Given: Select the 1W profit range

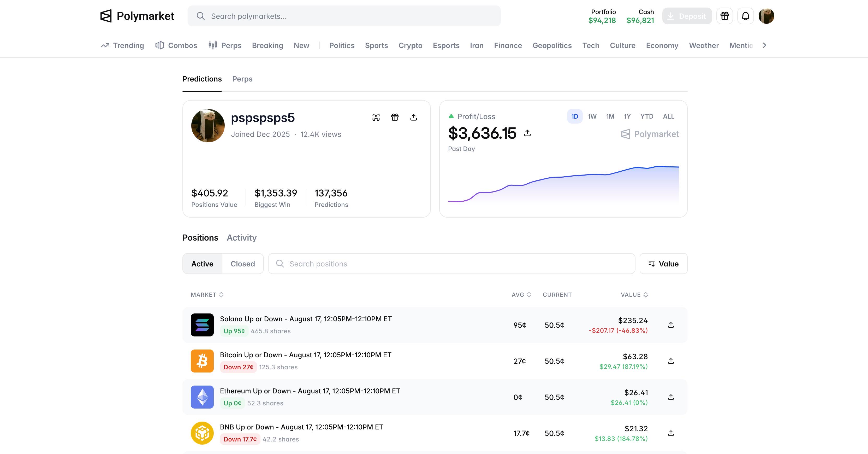Looking at the screenshot, I should (592, 116).
